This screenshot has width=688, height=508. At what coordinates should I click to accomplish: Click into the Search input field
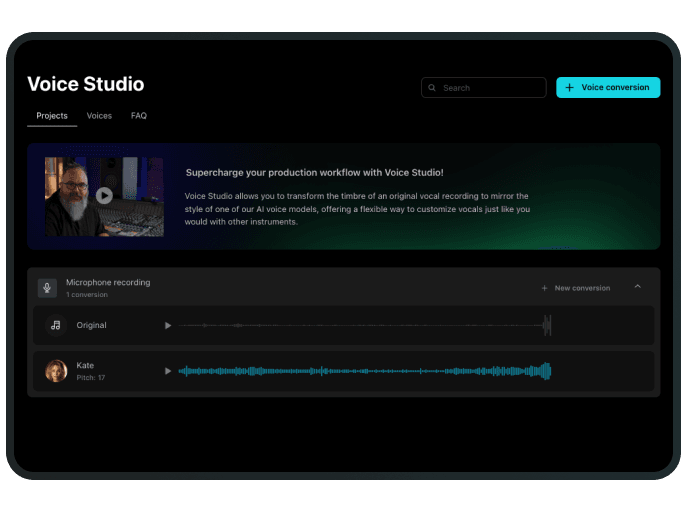[490, 88]
